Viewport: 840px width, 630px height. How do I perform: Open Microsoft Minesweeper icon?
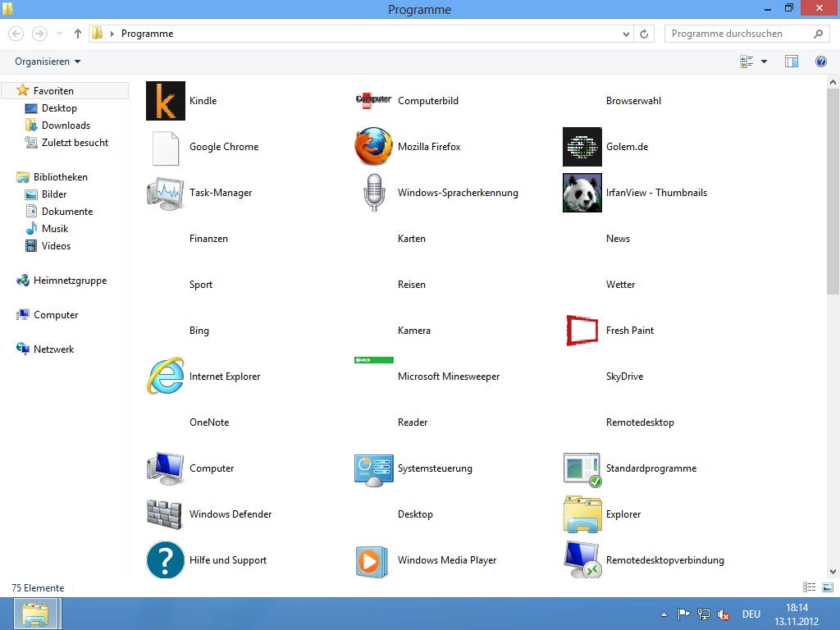pyautogui.click(x=374, y=360)
